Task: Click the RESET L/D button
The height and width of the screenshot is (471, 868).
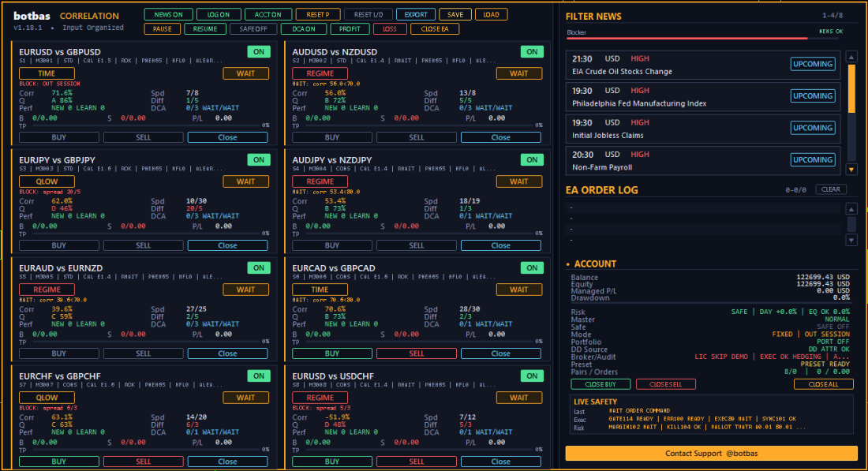Action: tap(369, 14)
